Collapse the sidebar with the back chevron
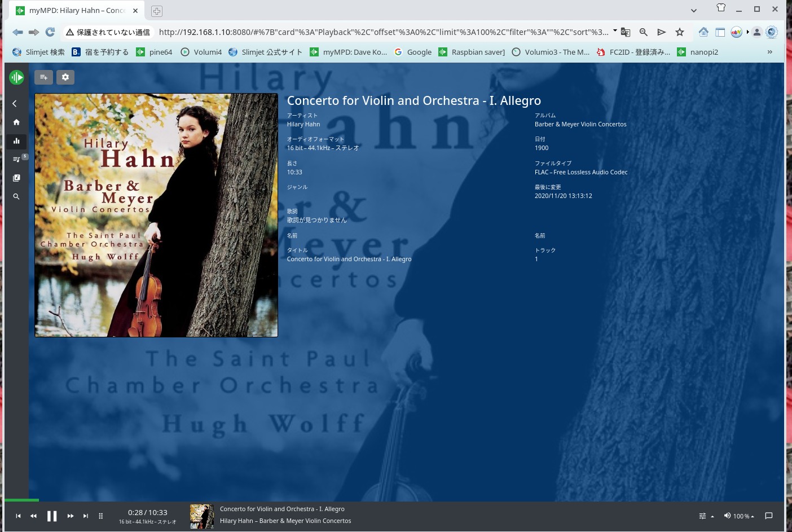The height and width of the screenshot is (532, 792). [15, 104]
